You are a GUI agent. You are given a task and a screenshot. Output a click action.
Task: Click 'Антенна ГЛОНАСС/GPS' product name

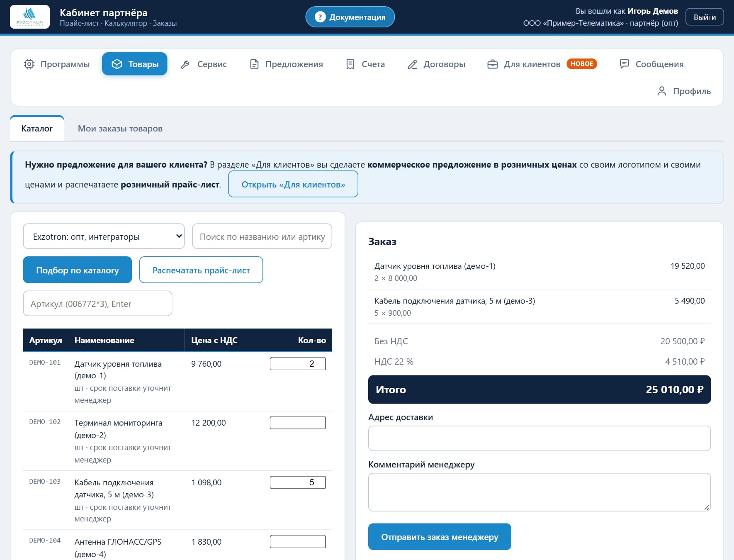coord(118,542)
